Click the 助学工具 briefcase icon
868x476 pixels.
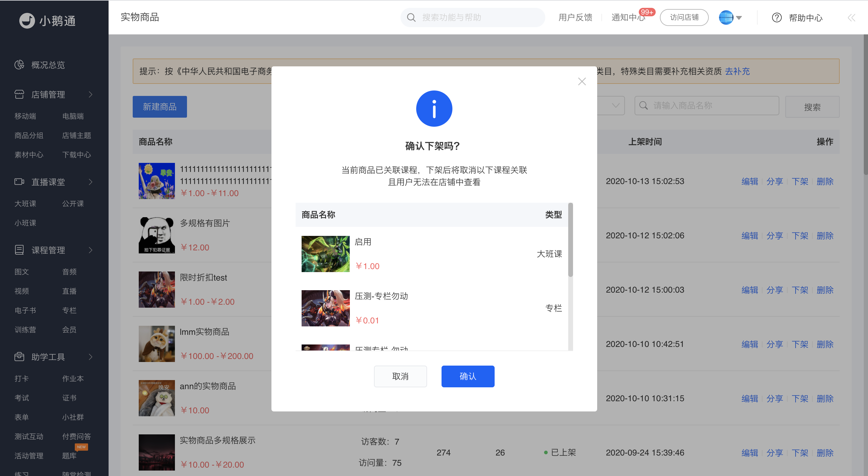point(19,357)
